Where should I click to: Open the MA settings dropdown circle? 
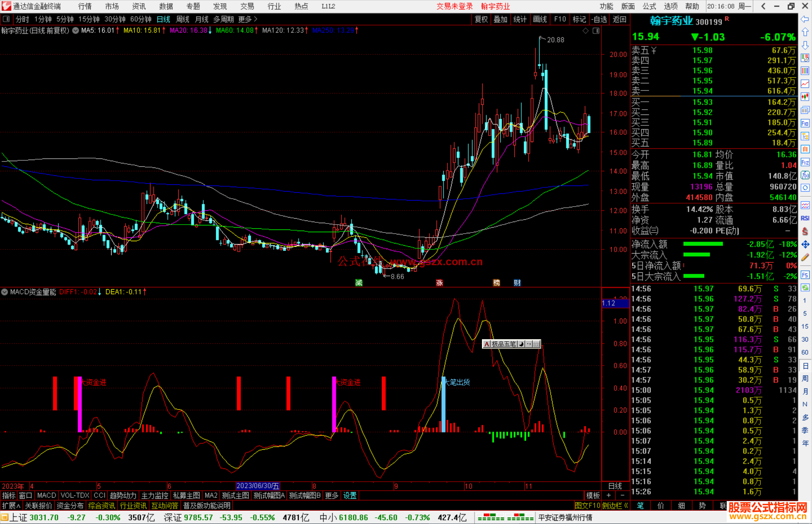[x=76, y=30]
